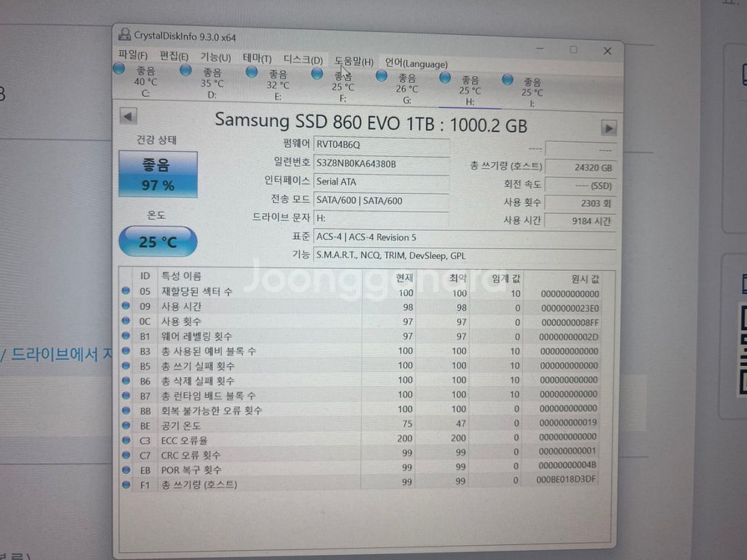Select attribute name CRC 오류 횟수
The height and width of the screenshot is (560, 747).
point(191,455)
